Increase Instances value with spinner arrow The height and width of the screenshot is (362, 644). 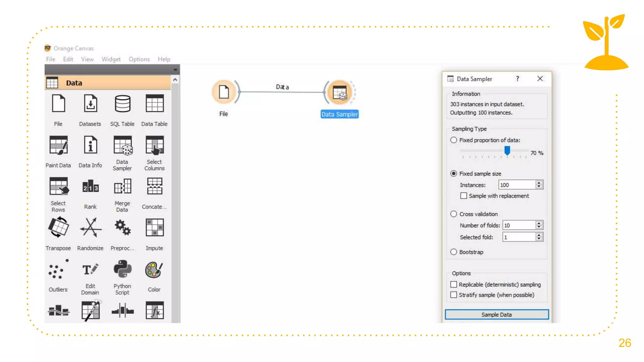[x=539, y=183]
